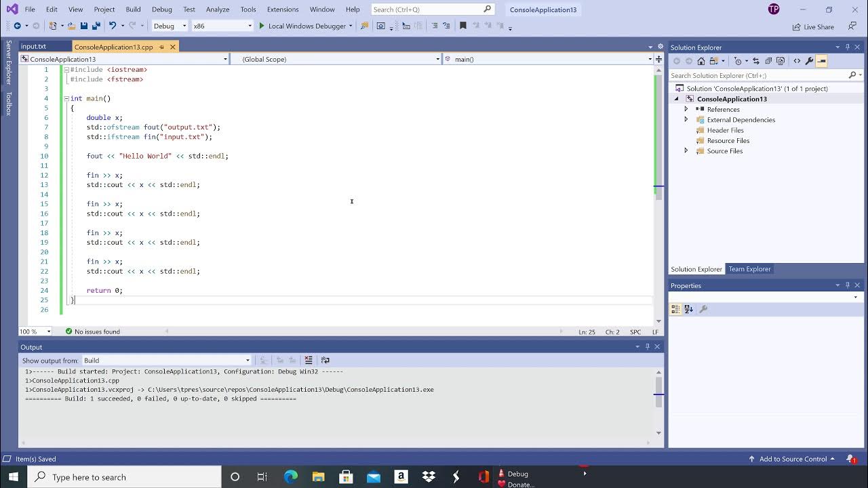Click the Windows Start button
This screenshot has width=868, height=488.
[14, 477]
